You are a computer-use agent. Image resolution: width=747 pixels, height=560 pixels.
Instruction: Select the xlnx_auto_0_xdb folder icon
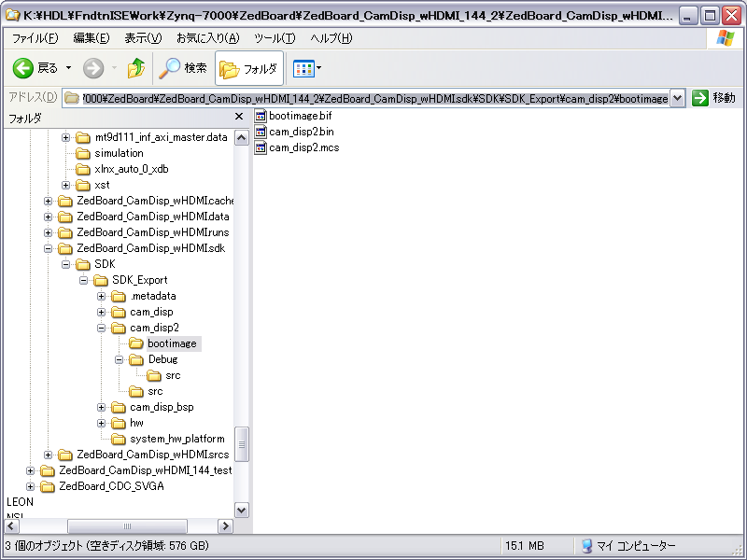(83, 169)
